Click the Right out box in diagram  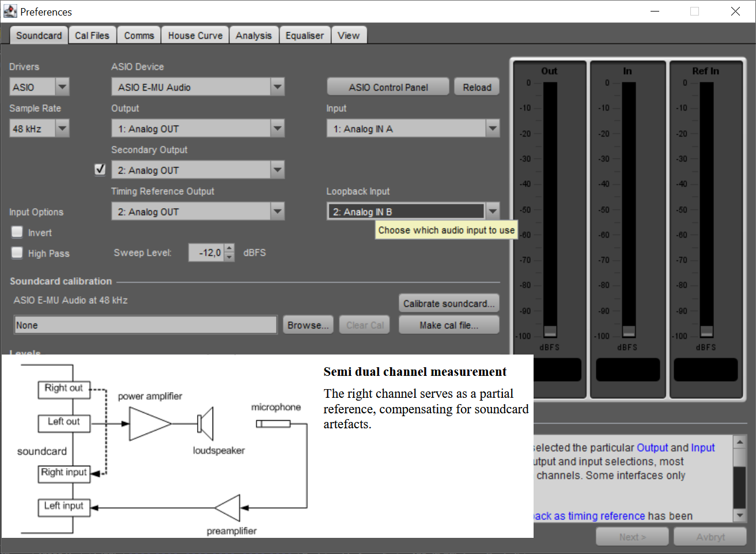(64, 389)
